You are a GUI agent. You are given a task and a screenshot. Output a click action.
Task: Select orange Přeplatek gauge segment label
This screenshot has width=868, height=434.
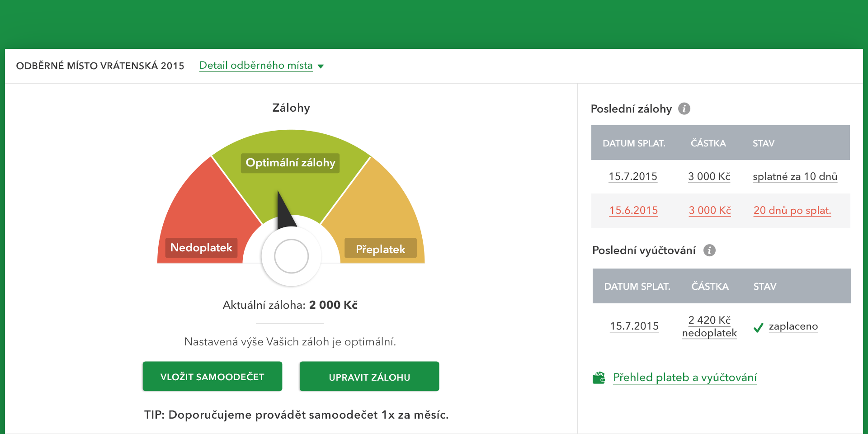point(381,249)
